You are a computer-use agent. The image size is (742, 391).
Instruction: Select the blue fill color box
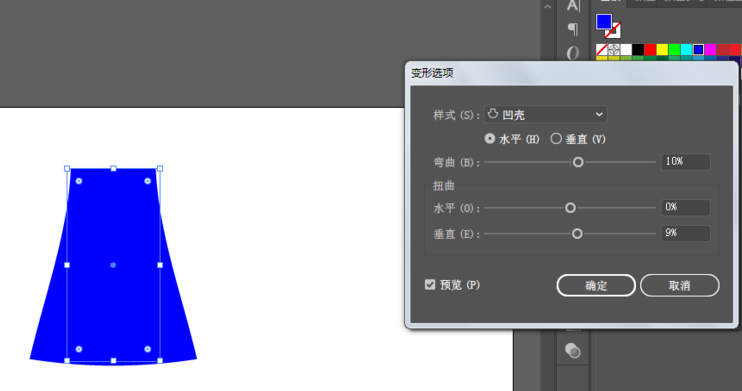pyautogui.click(x=604, y=22)
